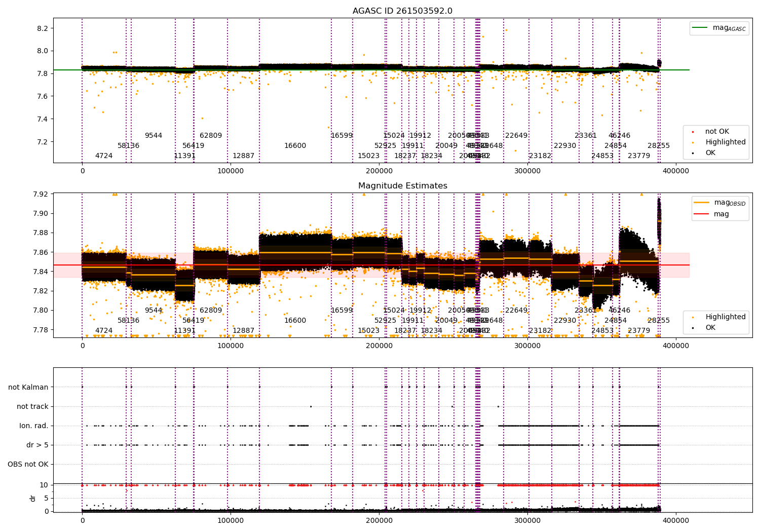Click the Ion. rad. row label

(34, 426)
